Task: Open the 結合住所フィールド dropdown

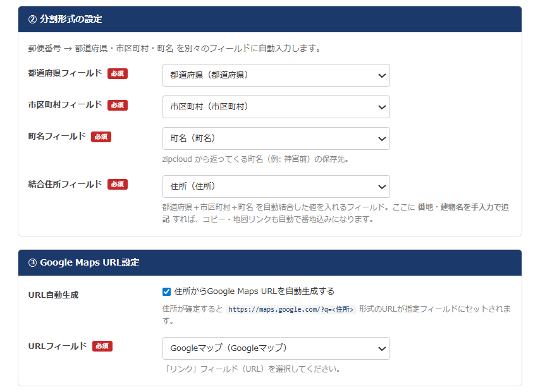Action: coord(276,187)
